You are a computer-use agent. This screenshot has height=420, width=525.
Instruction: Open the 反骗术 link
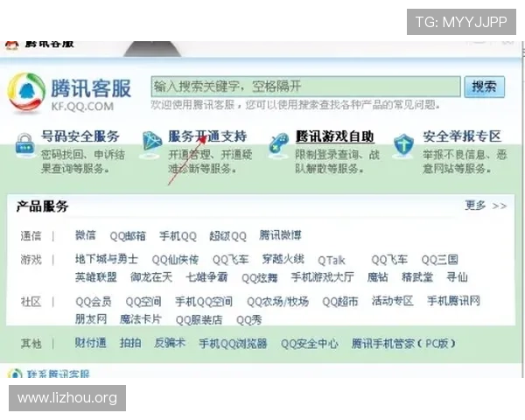point(170,343)
